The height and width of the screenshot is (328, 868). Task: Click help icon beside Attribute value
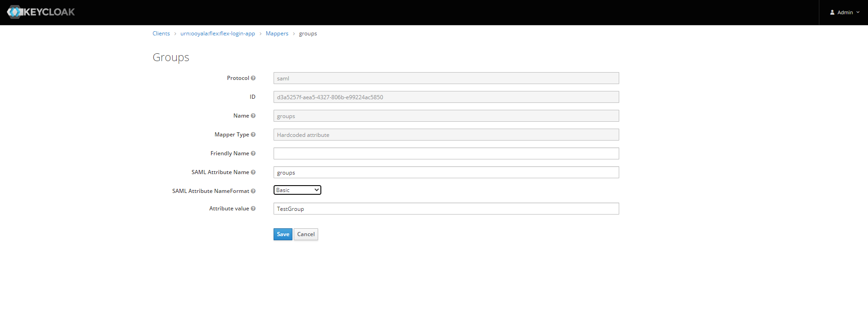(x=253, y=209)
